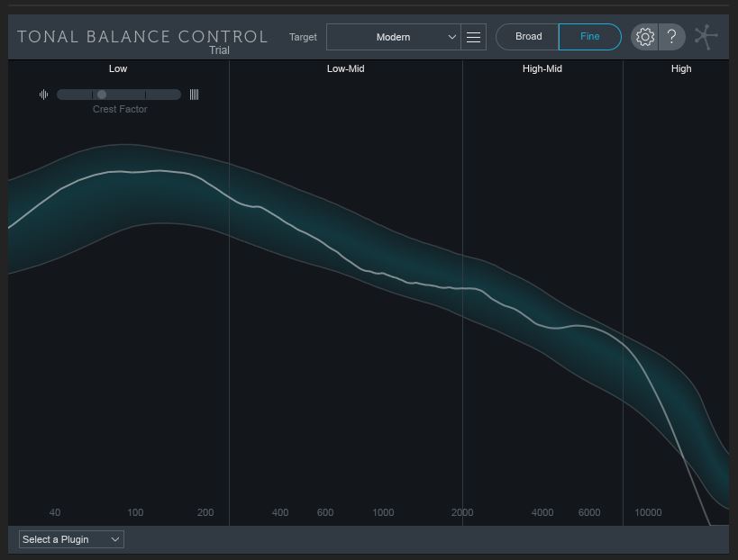Click the 200 Hz frequency label
The image size is (738, 560).
[205, 512]
